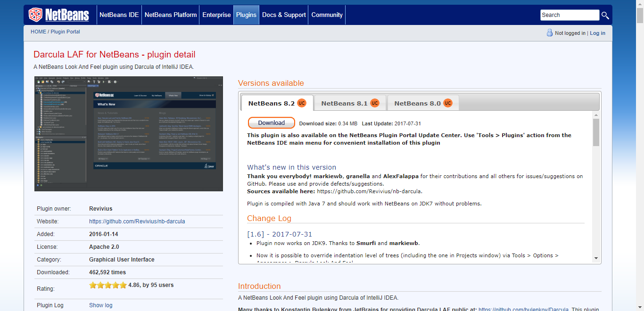Viewport: 644px width, 311px height.
Task: Click the Show log link
Action: coord(101,305)
